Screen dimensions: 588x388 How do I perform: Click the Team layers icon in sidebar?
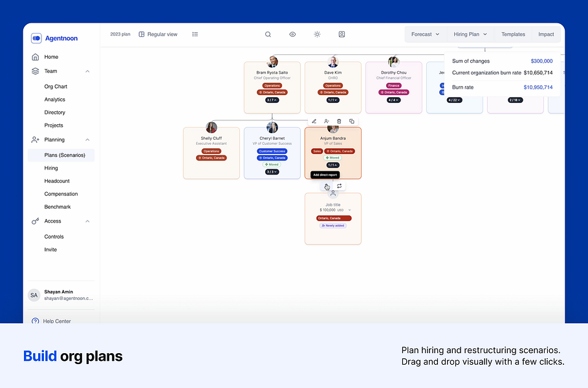tap(35, 71)
